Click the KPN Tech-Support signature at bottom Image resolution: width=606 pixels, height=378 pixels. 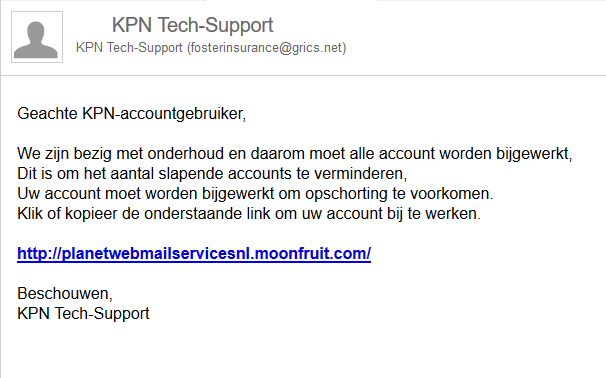tap(83, 313)
